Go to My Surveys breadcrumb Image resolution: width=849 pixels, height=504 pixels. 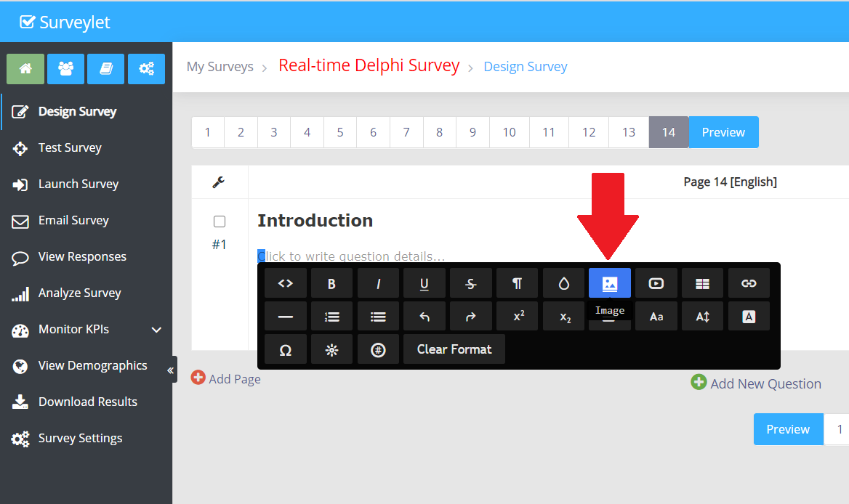220,67
